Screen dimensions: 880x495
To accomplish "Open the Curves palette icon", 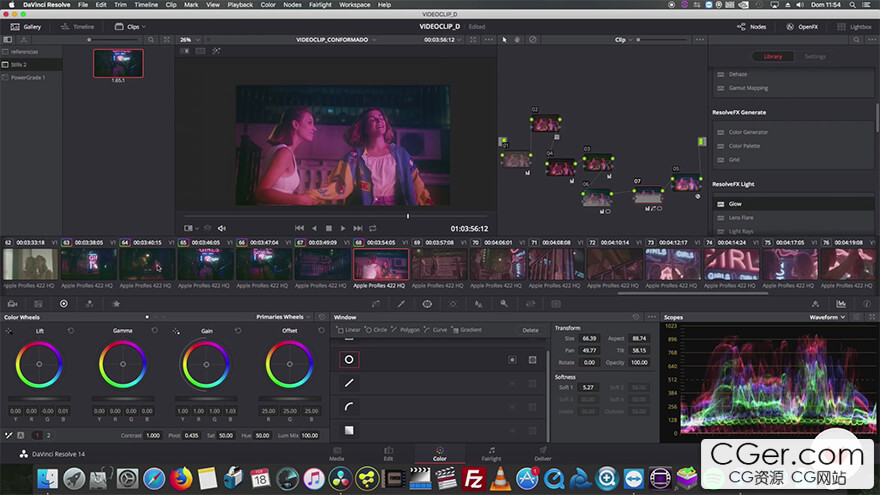I will pyautogui.click(x=375, y=304).
